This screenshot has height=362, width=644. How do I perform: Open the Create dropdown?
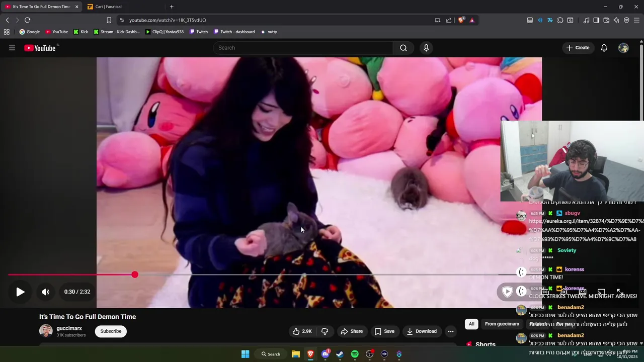(578, 48)
